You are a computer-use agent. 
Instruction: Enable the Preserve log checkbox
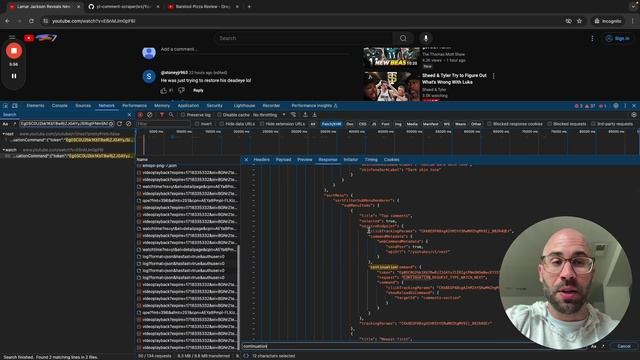183,115
